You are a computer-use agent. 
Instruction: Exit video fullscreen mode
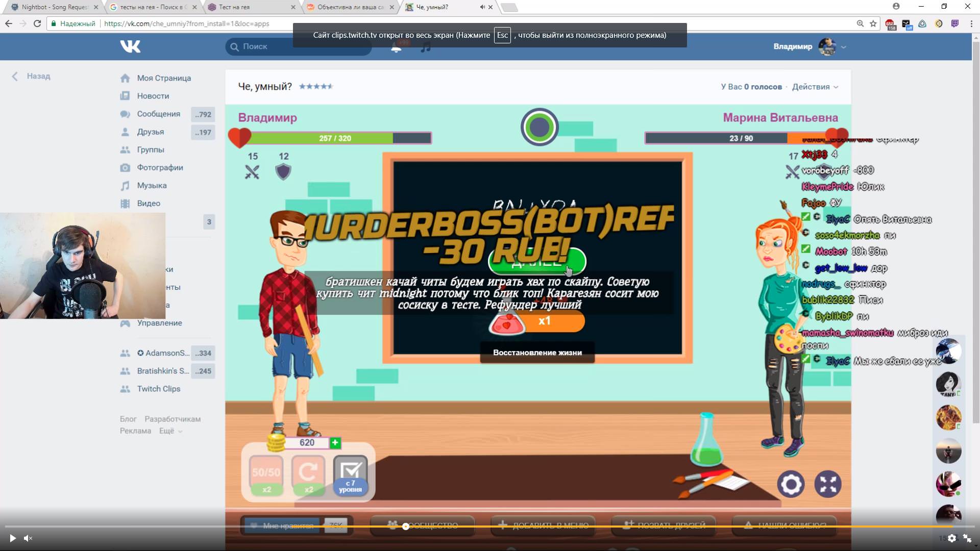pos(967,538)
